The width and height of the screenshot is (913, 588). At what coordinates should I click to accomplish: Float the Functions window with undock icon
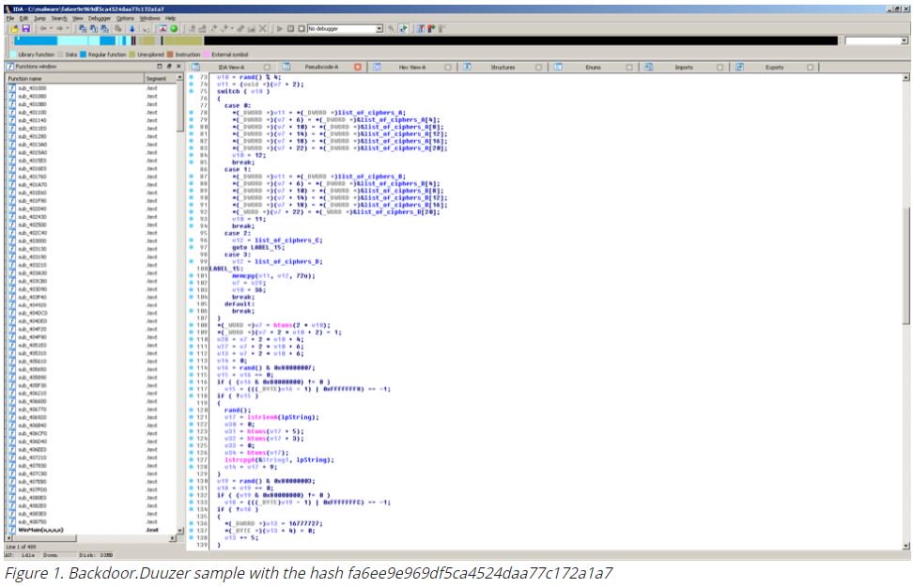click(x=169, y=67)
